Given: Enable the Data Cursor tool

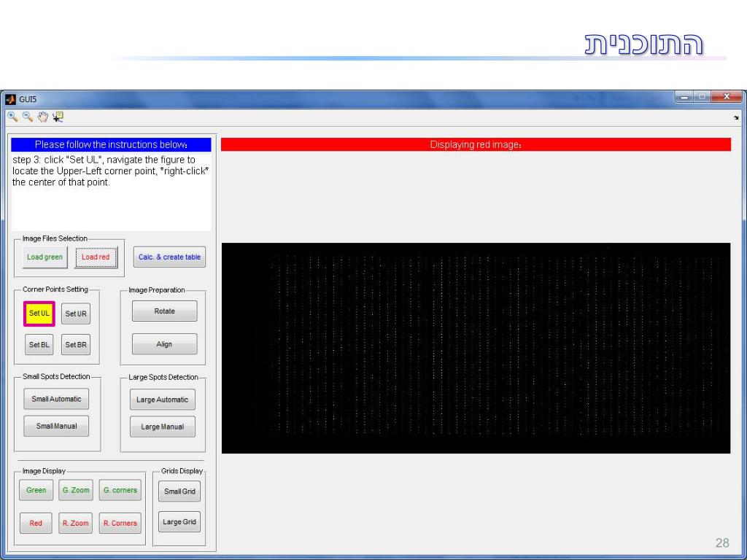Looking at the screenshot, I should [x=58, y=117].
